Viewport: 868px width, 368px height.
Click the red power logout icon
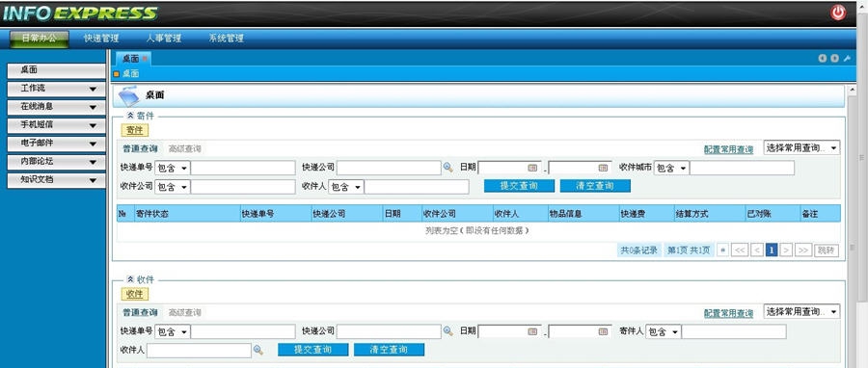coord(838,13)
